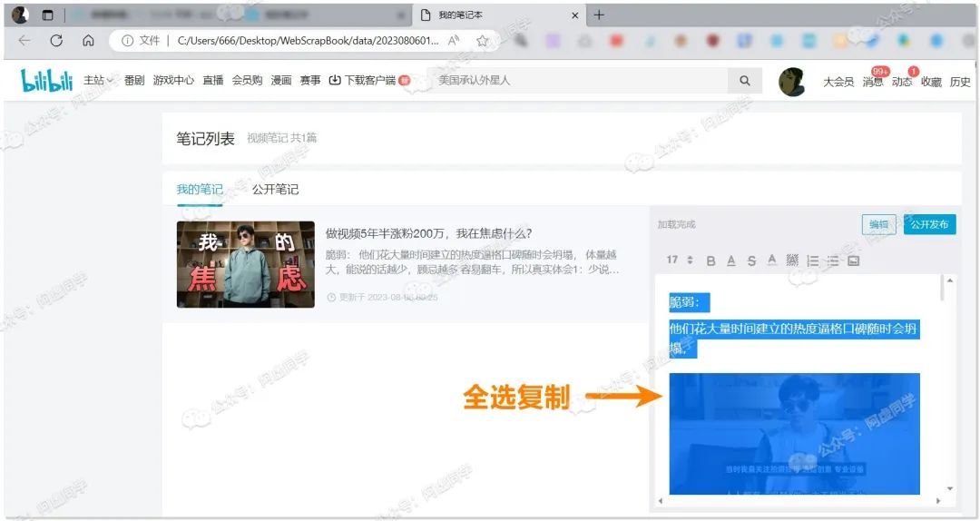
Task: Add page to favorites with star icon
Action: tap(482, 41)
